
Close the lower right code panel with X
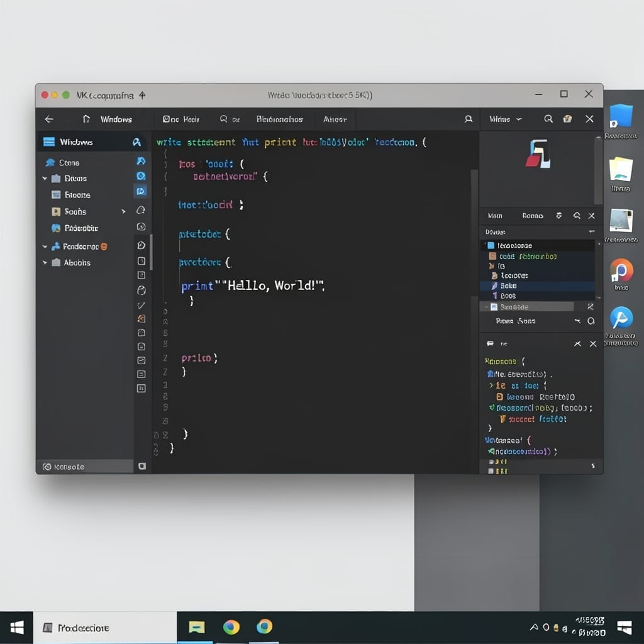pyautogui.click(x=592, y=344)
